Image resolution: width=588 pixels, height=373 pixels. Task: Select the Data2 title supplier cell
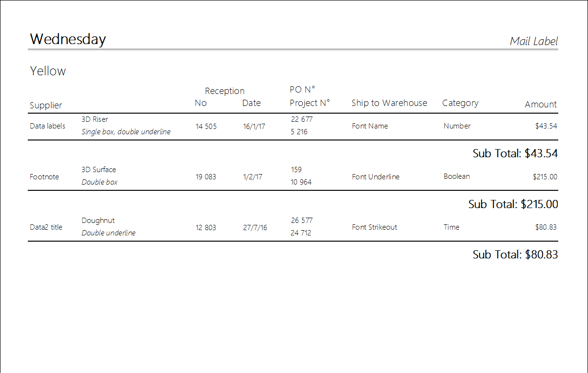pos(46,227)
